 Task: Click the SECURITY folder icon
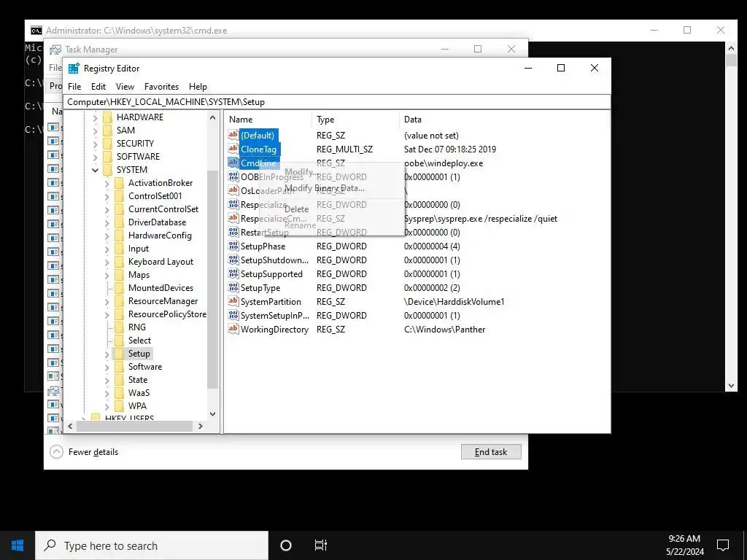pos(108,144)
